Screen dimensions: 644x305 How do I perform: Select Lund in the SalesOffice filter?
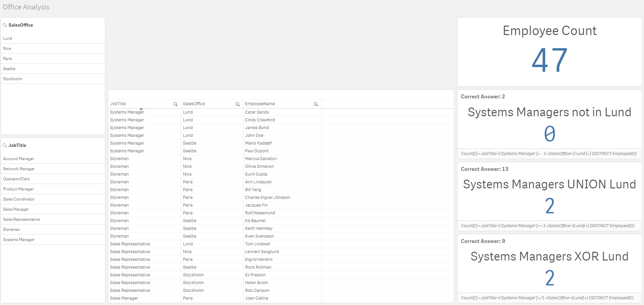[7, 38]
